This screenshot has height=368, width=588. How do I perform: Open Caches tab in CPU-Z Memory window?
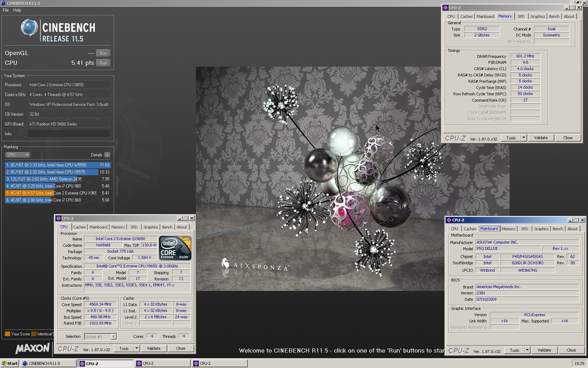point(467,16)
